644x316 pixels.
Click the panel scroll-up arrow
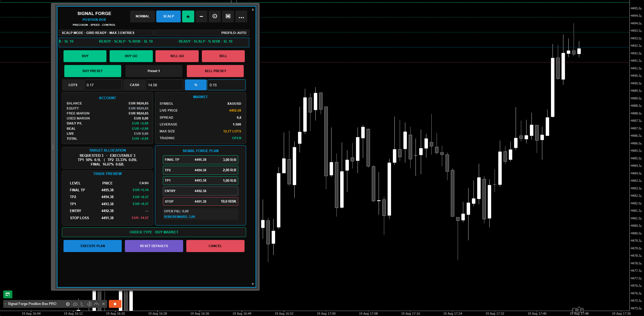(253, 9)
